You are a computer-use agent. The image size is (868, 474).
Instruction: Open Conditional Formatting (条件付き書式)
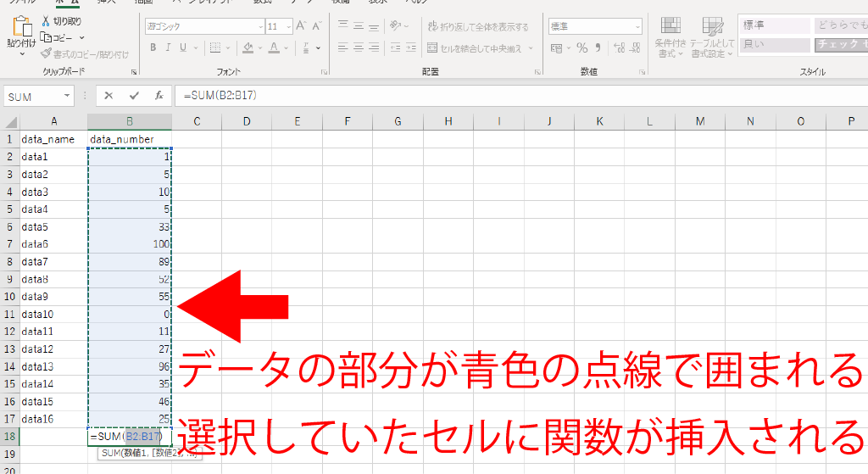670,38
